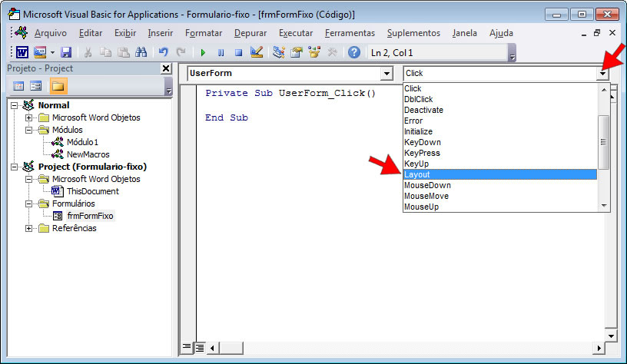Image resolution: width=627 pixels, height=364 pixels.
Task: Click the View Microsoft Word icon
Action: point(22,52)
